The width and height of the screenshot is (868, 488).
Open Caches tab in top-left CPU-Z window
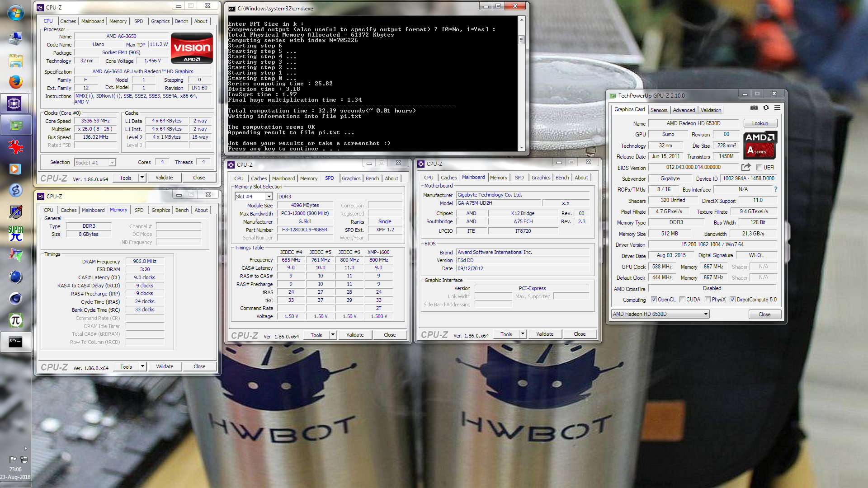(x=68, y=21)
